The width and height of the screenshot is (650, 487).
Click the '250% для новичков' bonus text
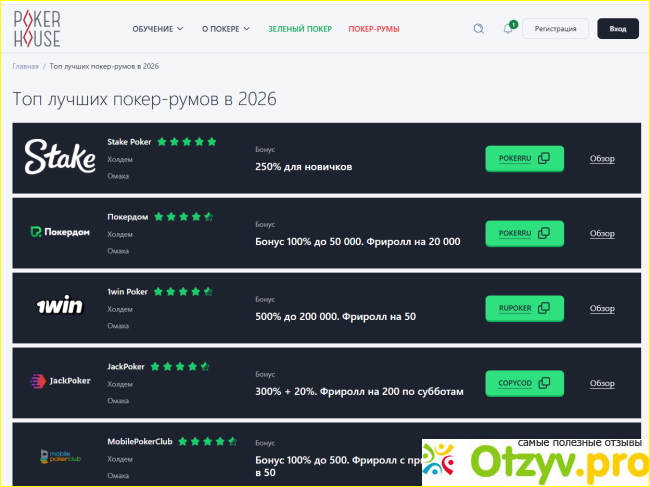(x=303, y=167)
